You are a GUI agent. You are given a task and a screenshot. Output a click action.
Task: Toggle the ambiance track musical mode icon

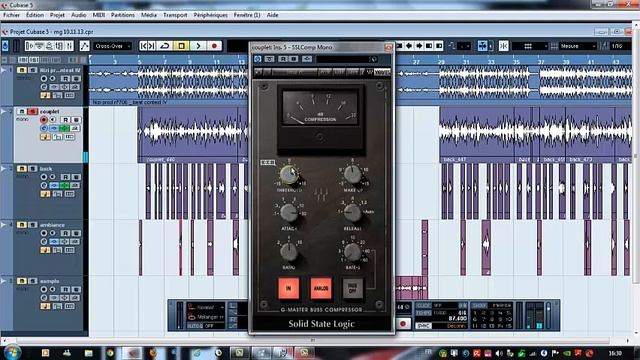[x=45, y=250]
